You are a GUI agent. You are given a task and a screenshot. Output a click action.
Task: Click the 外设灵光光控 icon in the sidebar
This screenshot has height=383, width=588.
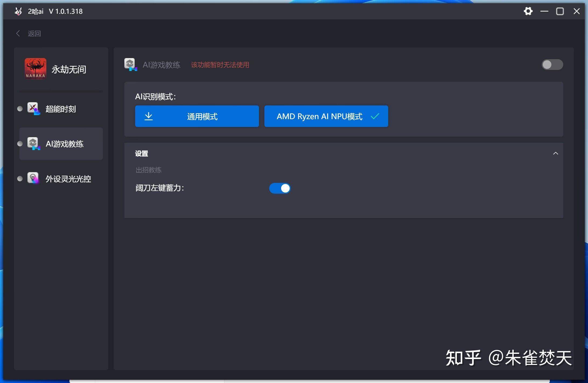(33, 178)
